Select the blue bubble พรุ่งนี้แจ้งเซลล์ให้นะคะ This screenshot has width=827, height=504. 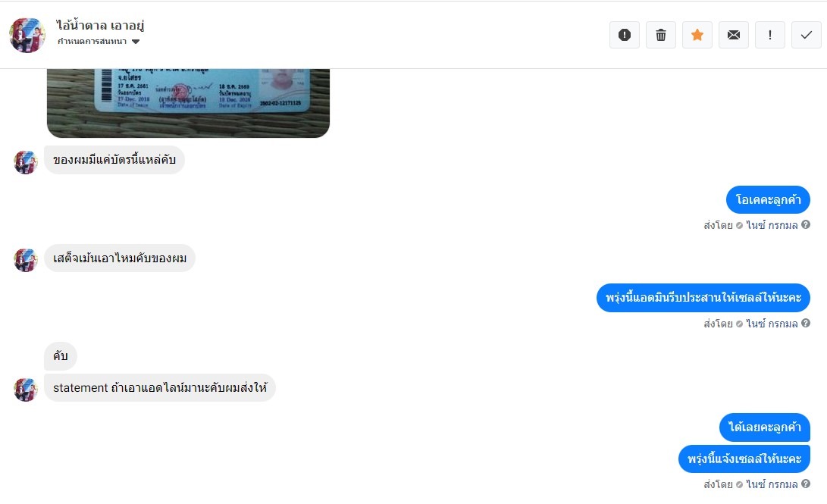[x=744, y=459]
